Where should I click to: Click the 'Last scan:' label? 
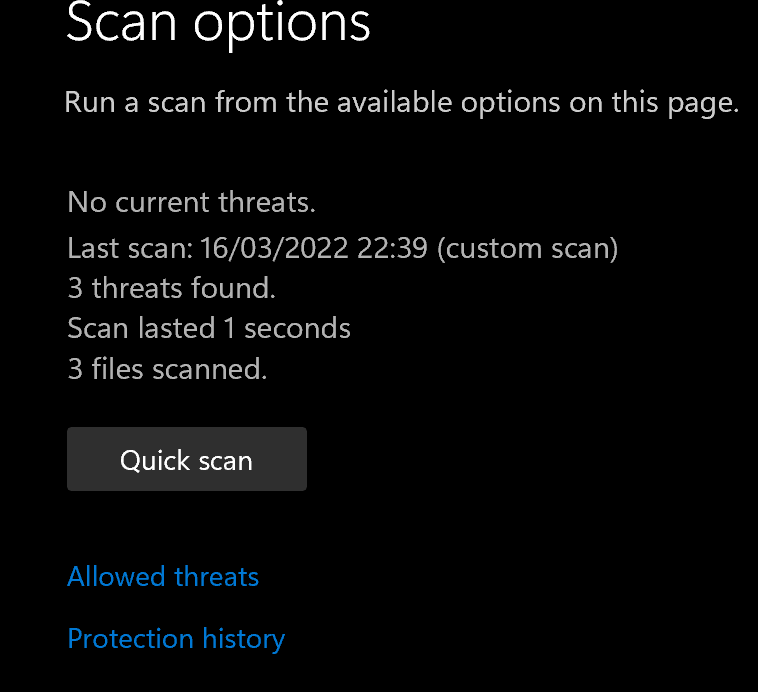[x=129, y=247]
